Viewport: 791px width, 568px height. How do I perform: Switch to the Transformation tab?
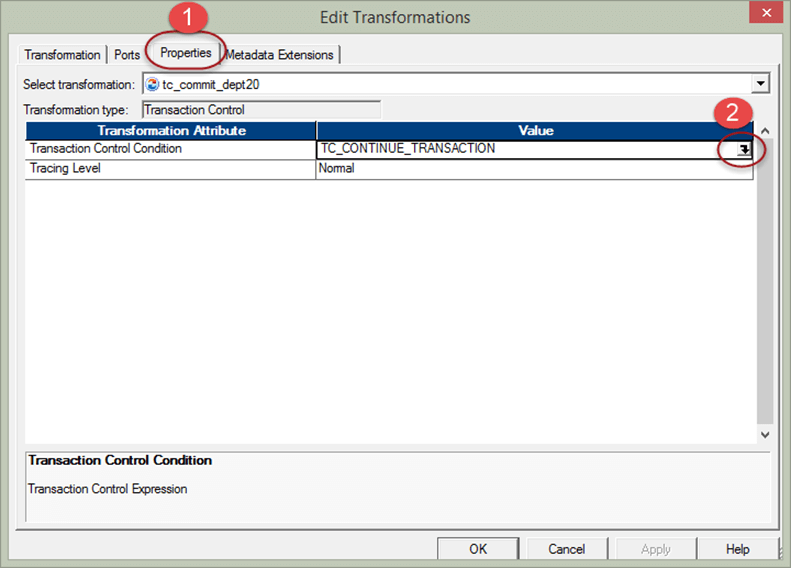[62, 55]
